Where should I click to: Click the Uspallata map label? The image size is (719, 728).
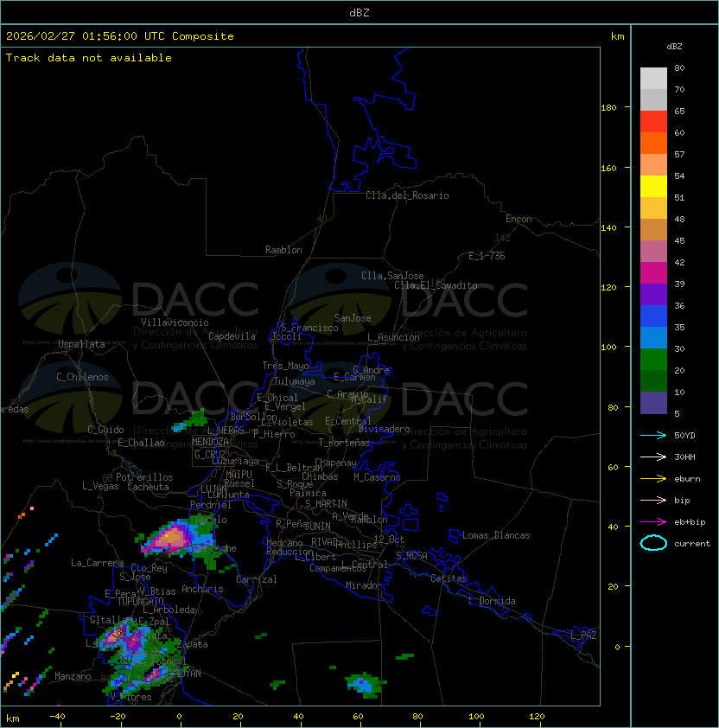[82, 344]
